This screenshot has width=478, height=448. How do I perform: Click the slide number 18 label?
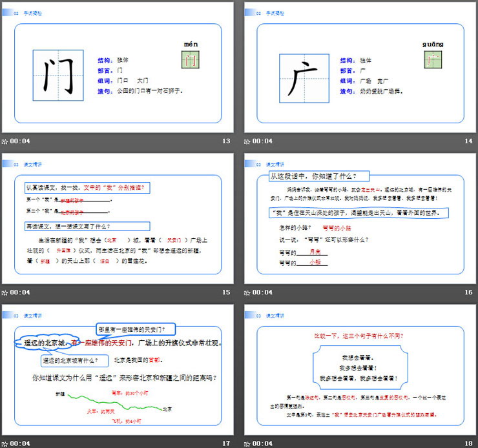tap(468, 443)
